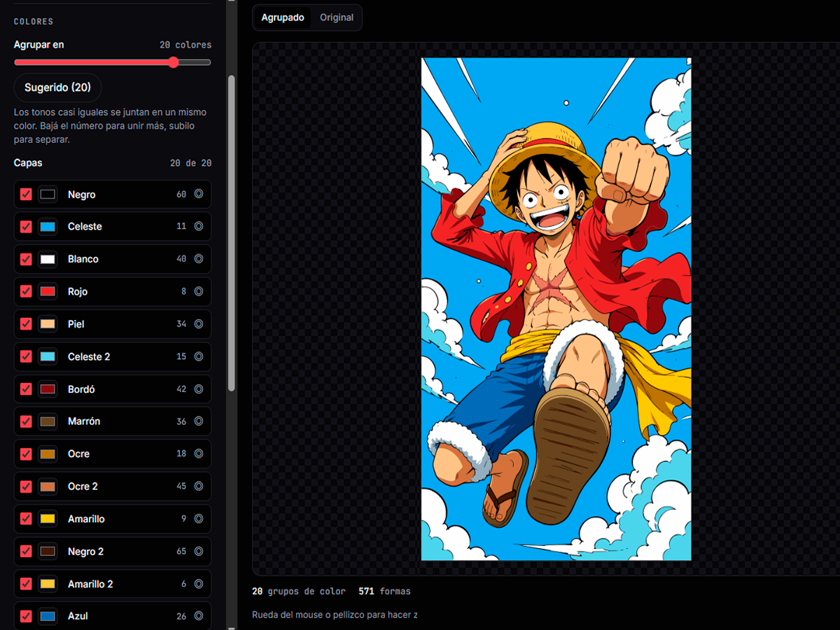
Task: Click the "20 grupos de color" status text
Action: [299, 591]
